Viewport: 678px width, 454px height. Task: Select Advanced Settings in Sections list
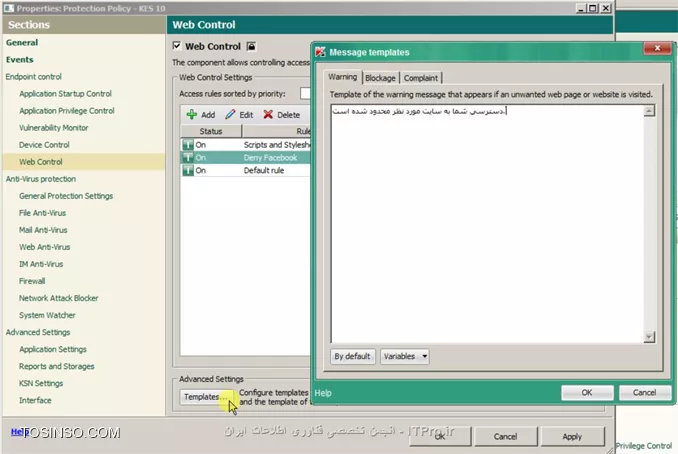38,332
